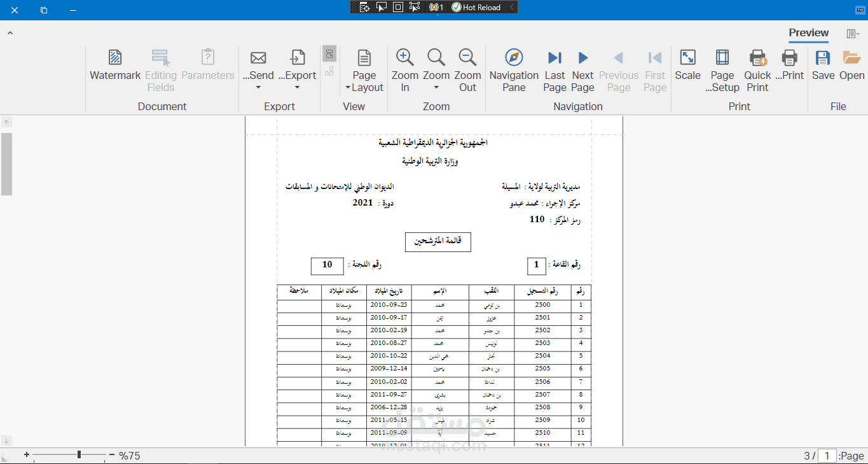Click the رقم التسجيل column header

pyautogui.click(x=542, y=291)
